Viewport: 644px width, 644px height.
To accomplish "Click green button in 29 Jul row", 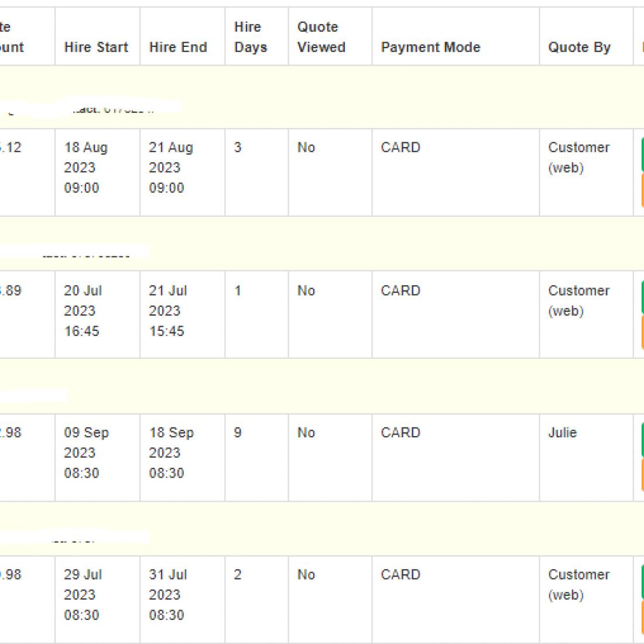I will pyautogui.click(x=641, y=581).
